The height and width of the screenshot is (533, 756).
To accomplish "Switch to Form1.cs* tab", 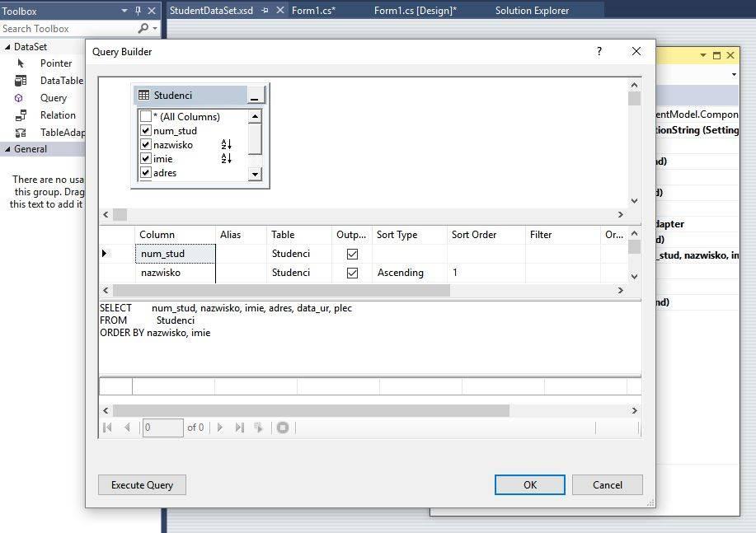I will point(313,11).
